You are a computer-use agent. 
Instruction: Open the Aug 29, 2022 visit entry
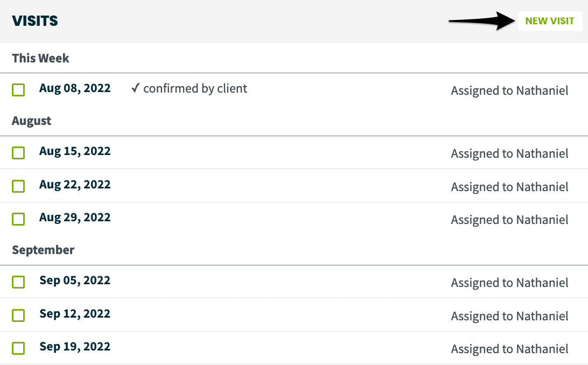75,217
